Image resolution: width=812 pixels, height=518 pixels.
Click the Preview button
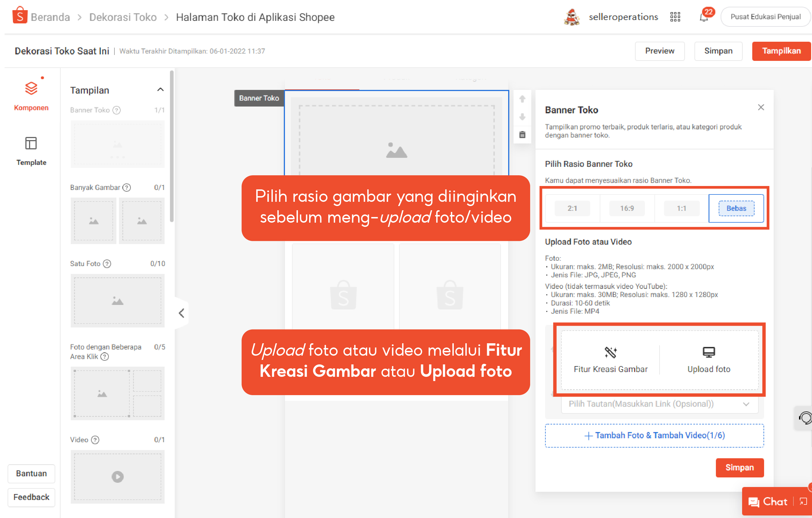[660, 51]
